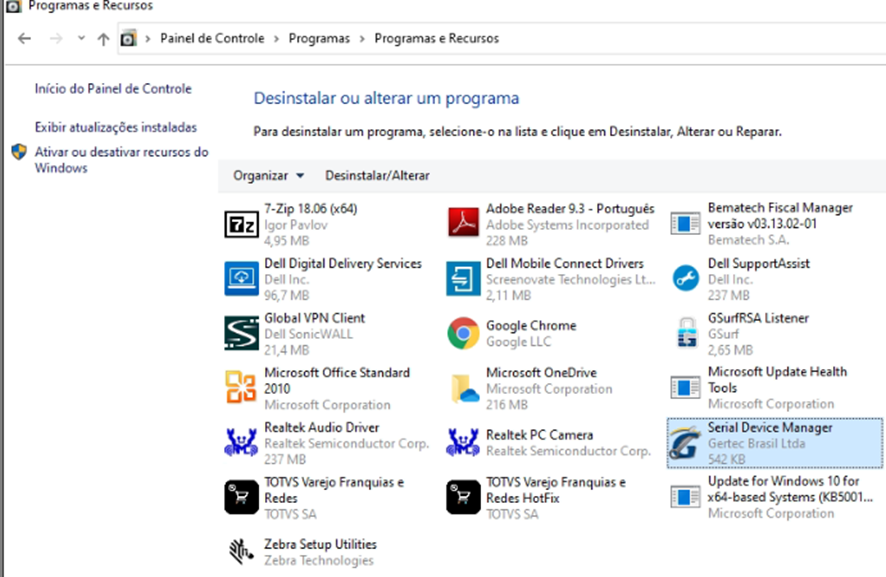The image size is (886, 577).
Task: Select 'Dell Digital Delivery Services' name
Action: pyautogui.click(x=343, y=263)
